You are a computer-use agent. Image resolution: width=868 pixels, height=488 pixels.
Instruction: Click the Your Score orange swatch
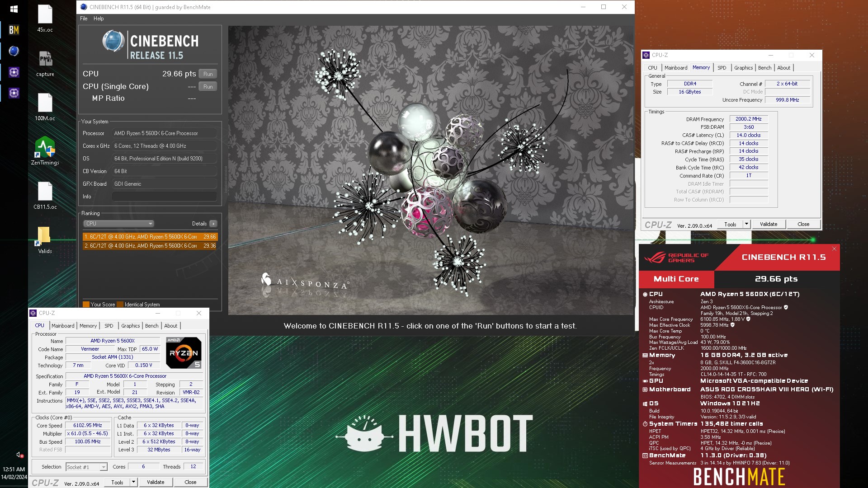click(86, 305)
